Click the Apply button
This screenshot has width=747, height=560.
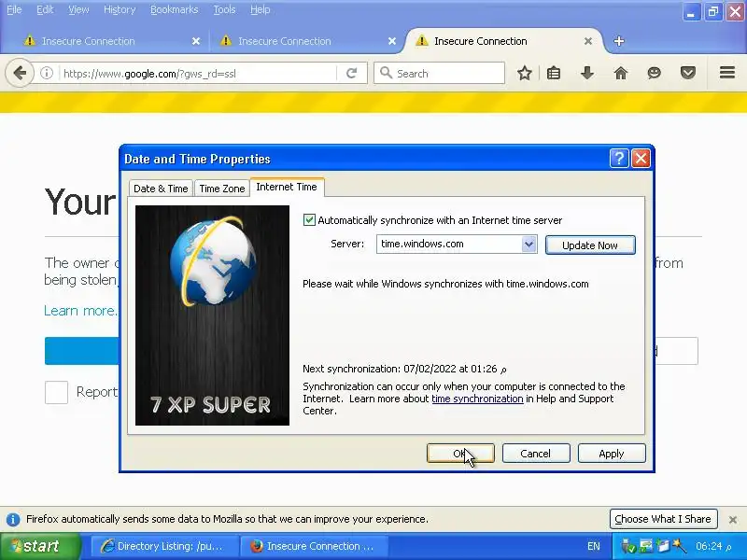point(612,454)
